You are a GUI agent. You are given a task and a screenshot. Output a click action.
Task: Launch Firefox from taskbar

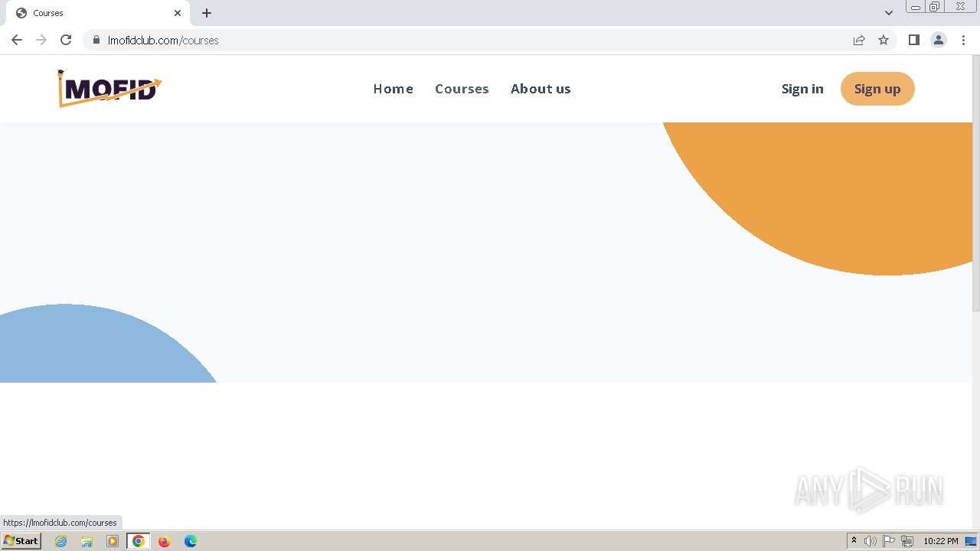(164, 541)
